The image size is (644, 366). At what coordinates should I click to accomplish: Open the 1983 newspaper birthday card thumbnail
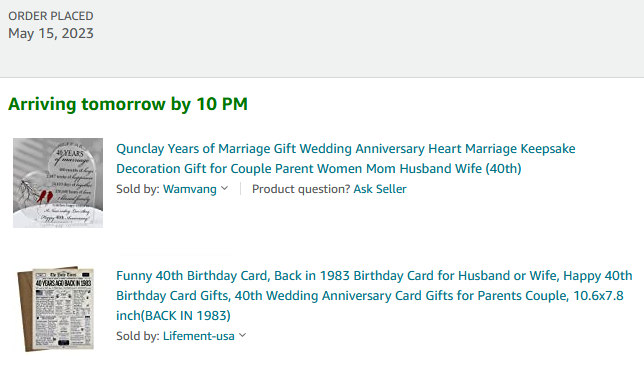coord(56,308)
